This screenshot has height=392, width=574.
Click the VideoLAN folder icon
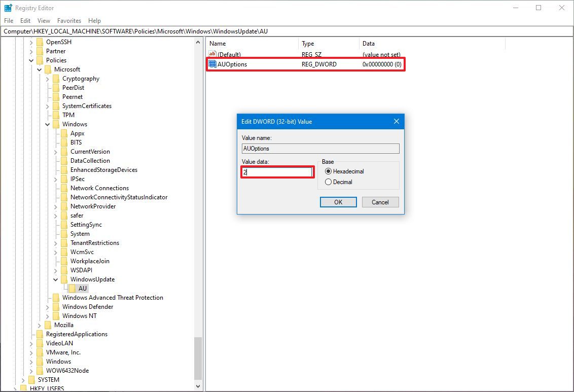coord(40,343)
